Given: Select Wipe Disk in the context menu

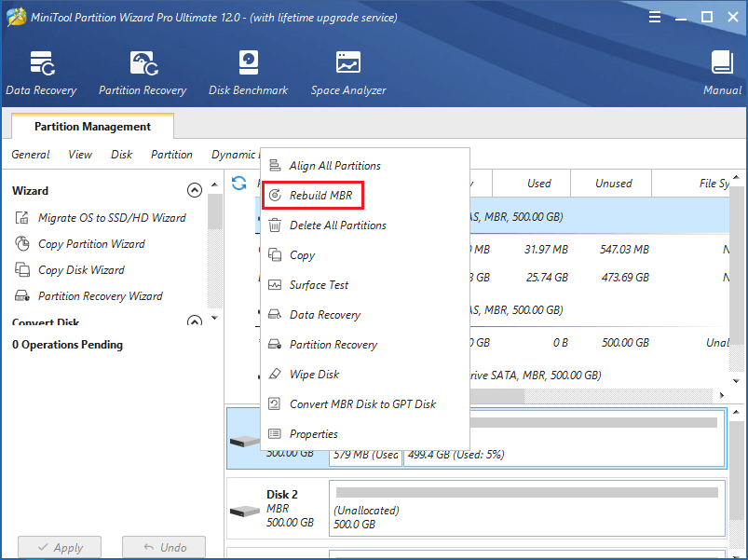Looking at the screenshot, I should [x=315, y=375].
